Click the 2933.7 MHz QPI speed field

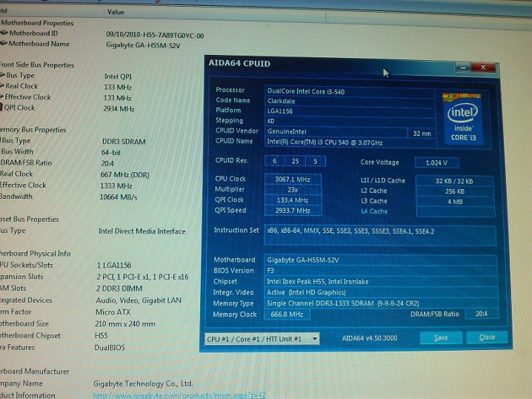(293, 211)
